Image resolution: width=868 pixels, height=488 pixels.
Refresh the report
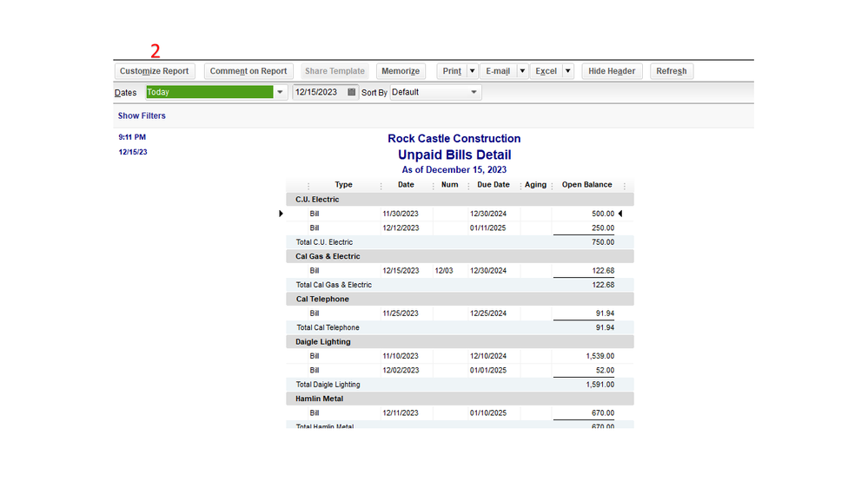pos(672,71)
